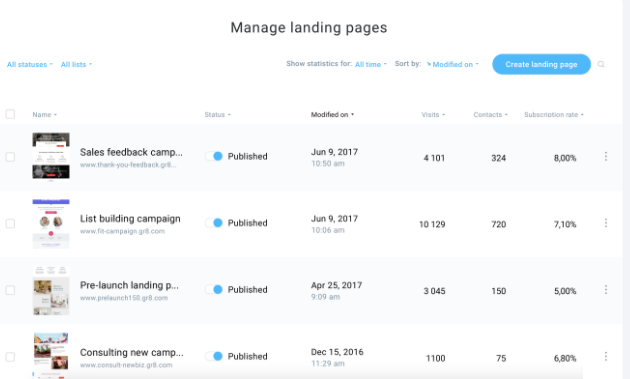Toggle Published switch for Sales feedback campaign
Screen dimensions: 630x379
coord(214,156)
